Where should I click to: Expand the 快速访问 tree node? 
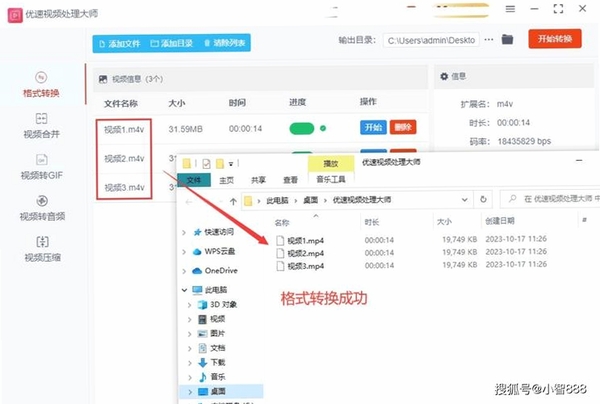tap(184, 232)
